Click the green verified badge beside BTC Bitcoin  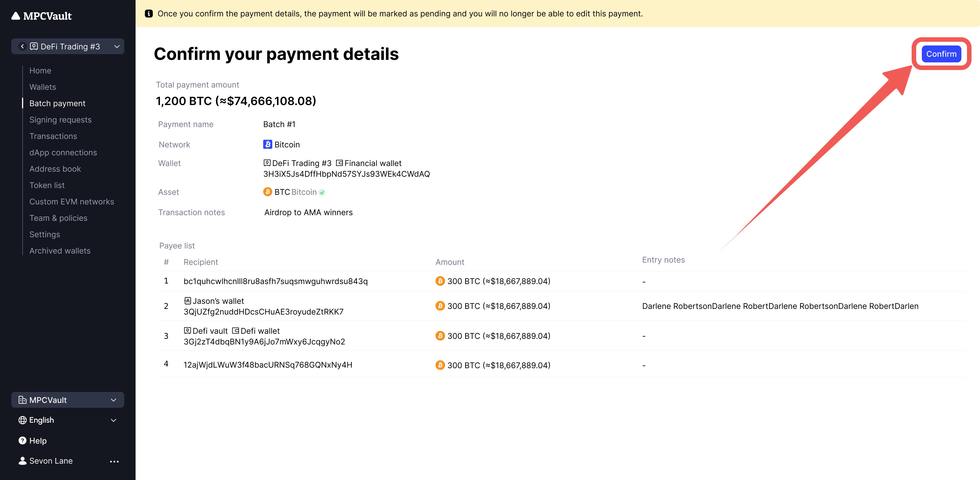pos(322,193)
